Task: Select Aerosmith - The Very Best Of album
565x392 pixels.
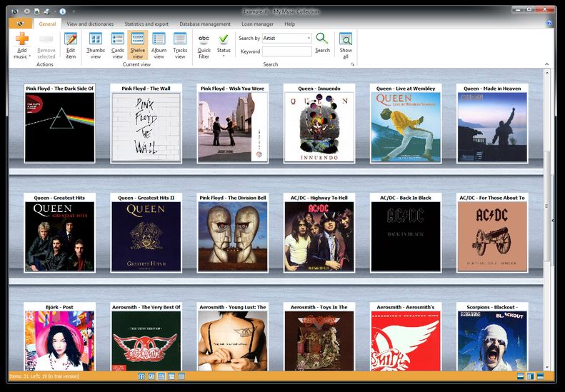Action: tap(146, 337)
